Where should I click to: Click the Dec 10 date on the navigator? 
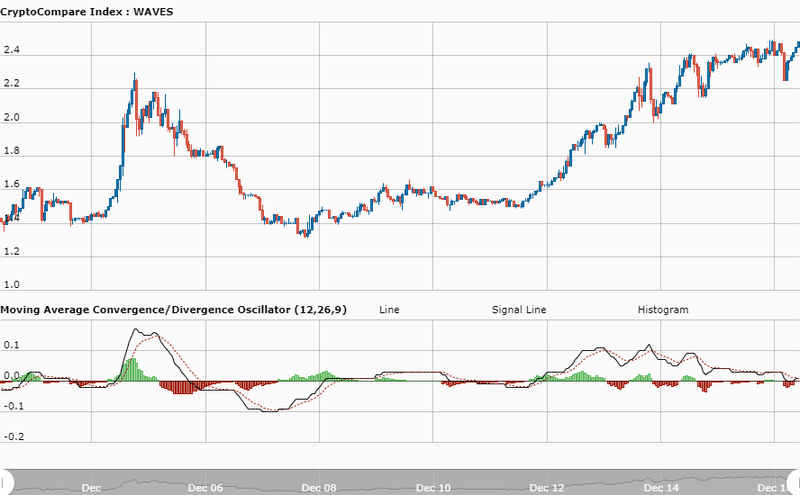[x=433, y=487]
